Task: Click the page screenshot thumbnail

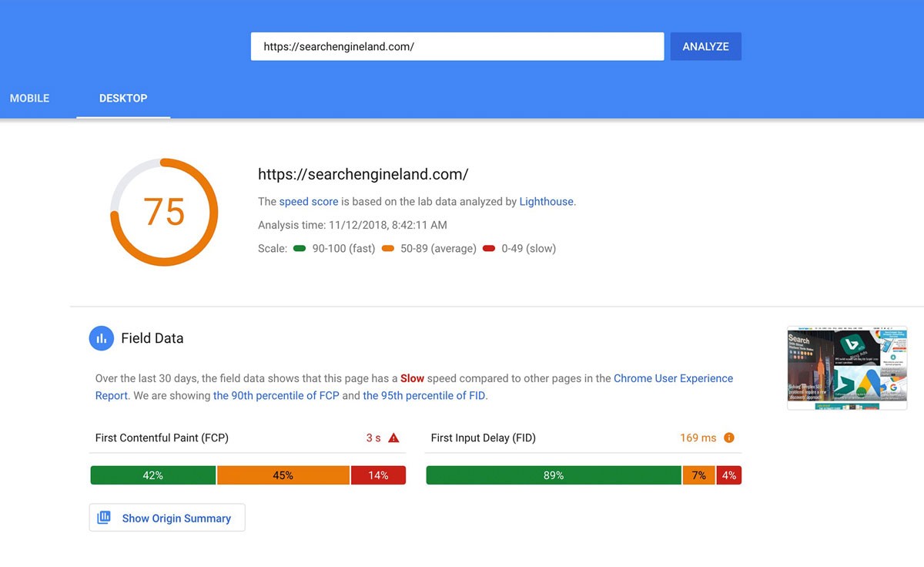Action: [x=847, y=368]
